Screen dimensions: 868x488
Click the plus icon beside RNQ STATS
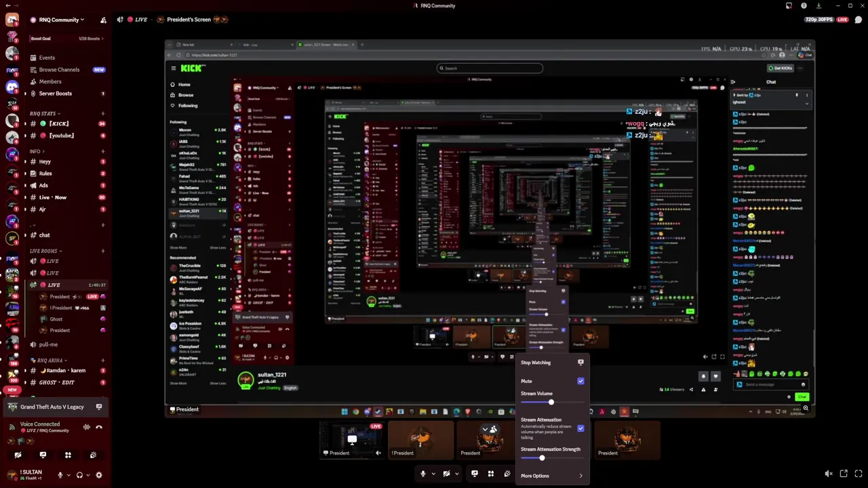(103, 113)
